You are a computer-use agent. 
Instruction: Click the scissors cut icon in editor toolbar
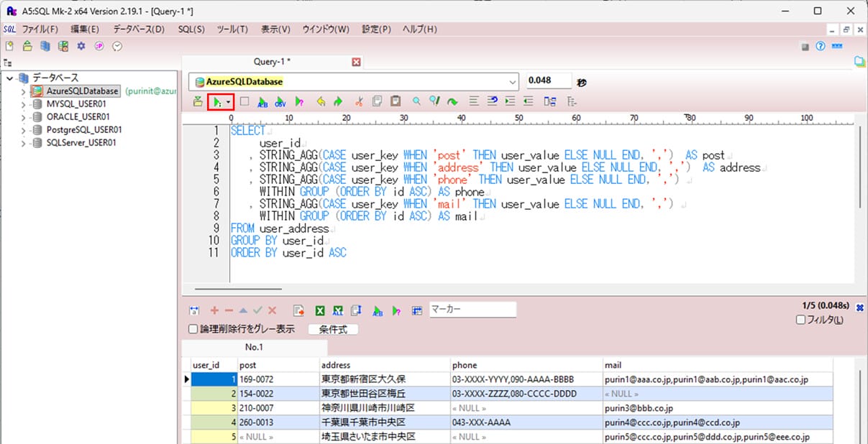click(359, 102)
